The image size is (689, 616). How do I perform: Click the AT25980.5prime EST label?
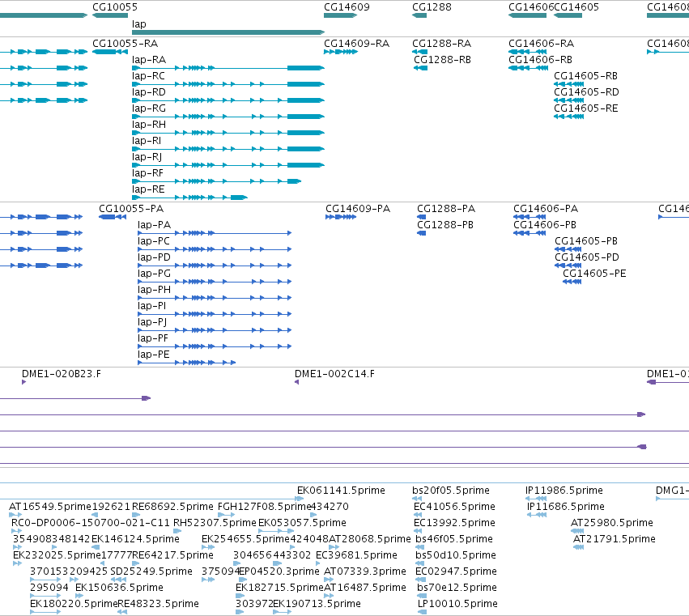pos(611,523)
